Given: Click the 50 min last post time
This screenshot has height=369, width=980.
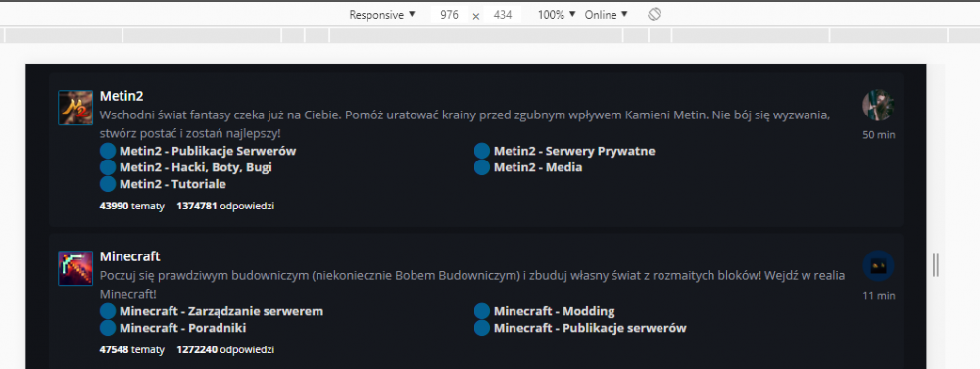Looking at the screenshot, I should tap(879, 135).
